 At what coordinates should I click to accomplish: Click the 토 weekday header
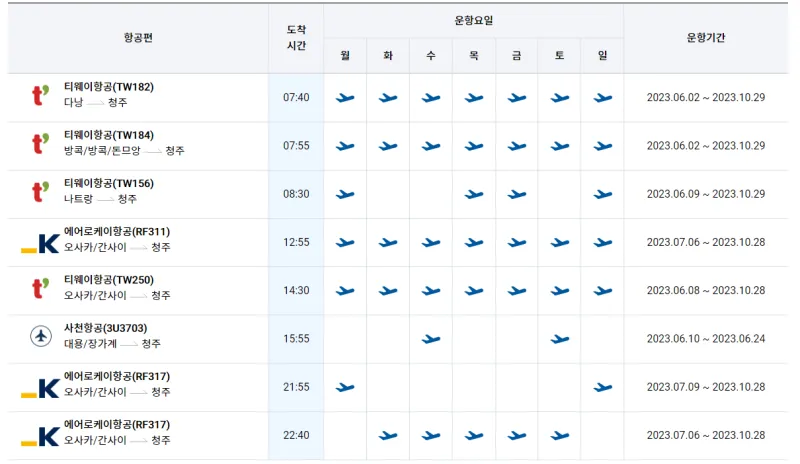click(x=560, y=56)
